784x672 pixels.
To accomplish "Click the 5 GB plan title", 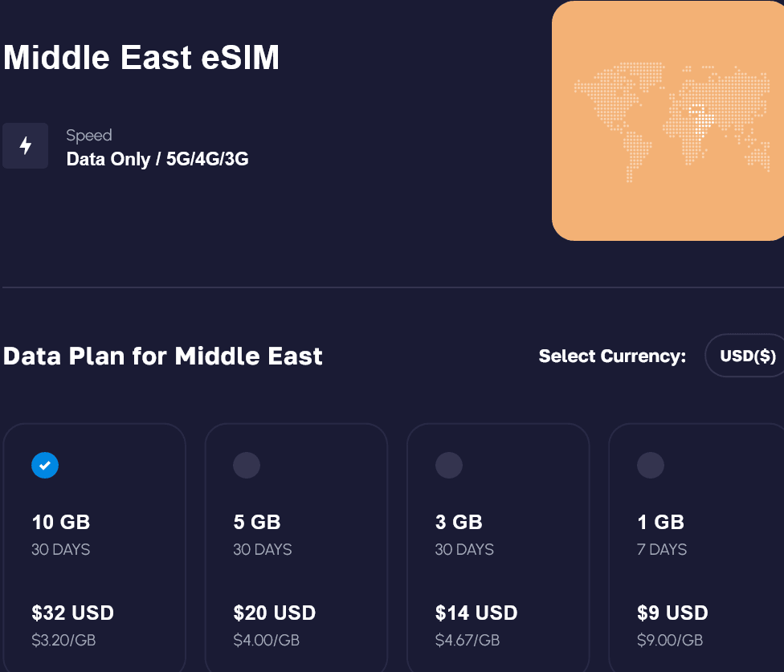I will [257, 523].
